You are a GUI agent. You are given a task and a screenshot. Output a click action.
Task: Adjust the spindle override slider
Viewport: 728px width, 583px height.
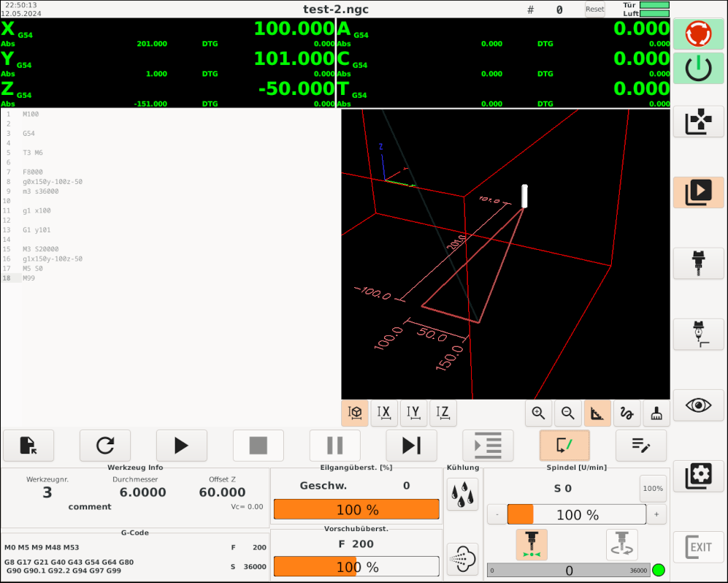[577, 515]
